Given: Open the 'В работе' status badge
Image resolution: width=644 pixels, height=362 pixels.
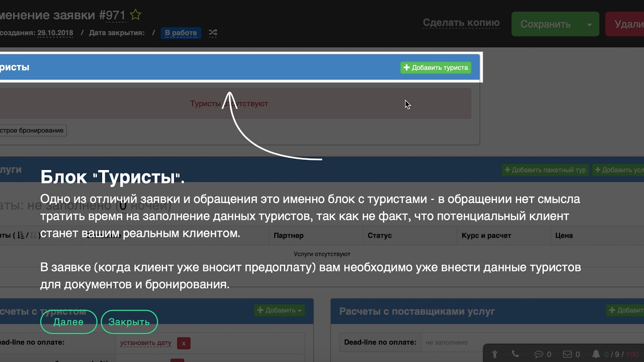Looking at the screenshot, I should (181, 33).
